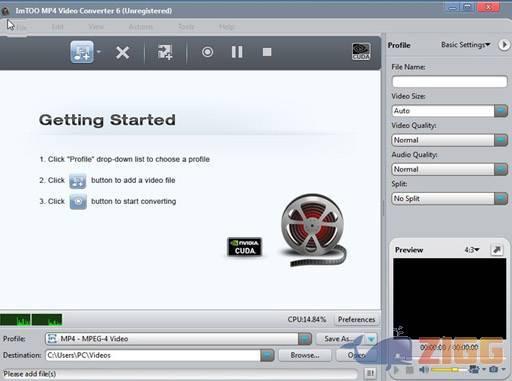
Task: Pause conversion using the pause icon
Action: [x=237, y=52]
